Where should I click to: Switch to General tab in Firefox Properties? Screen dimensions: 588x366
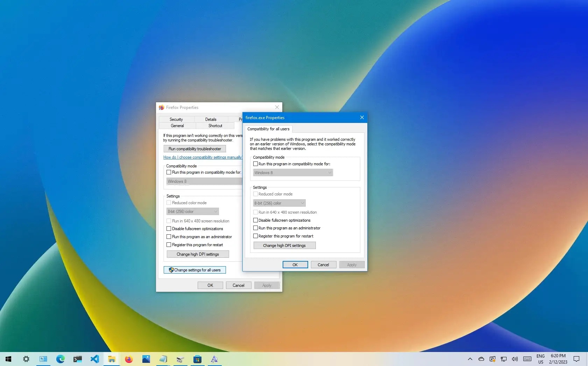pos(177,126)
